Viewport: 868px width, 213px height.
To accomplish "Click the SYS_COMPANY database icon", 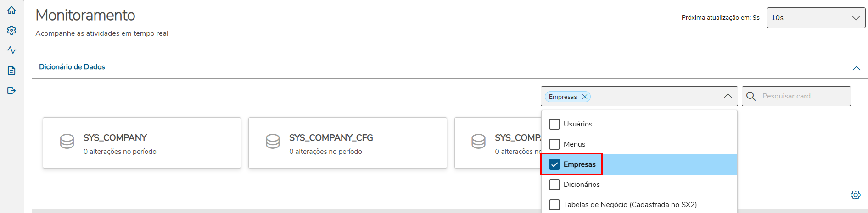I will click(x=67, y=142).
